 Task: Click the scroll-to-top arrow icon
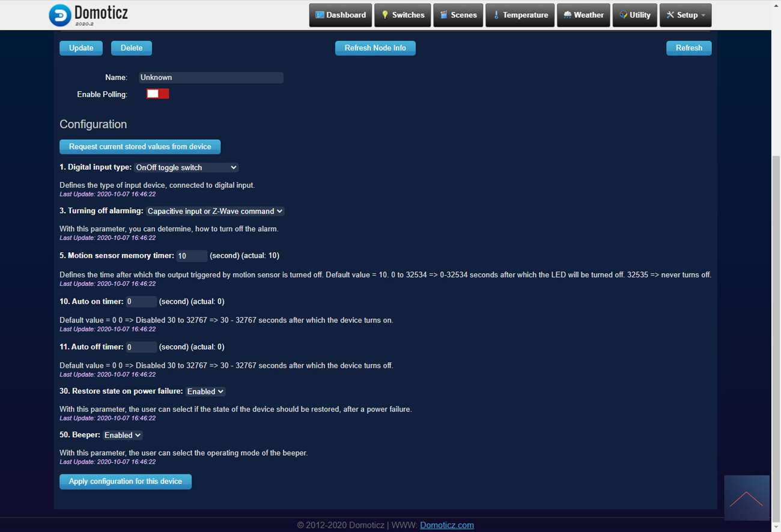point(746,498)
